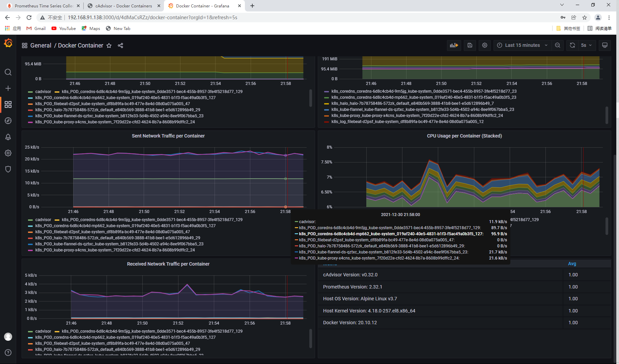Open Sent Network Traffic per Container panel menu
This screenshot has width=619, height=364.
click(168, 136)
